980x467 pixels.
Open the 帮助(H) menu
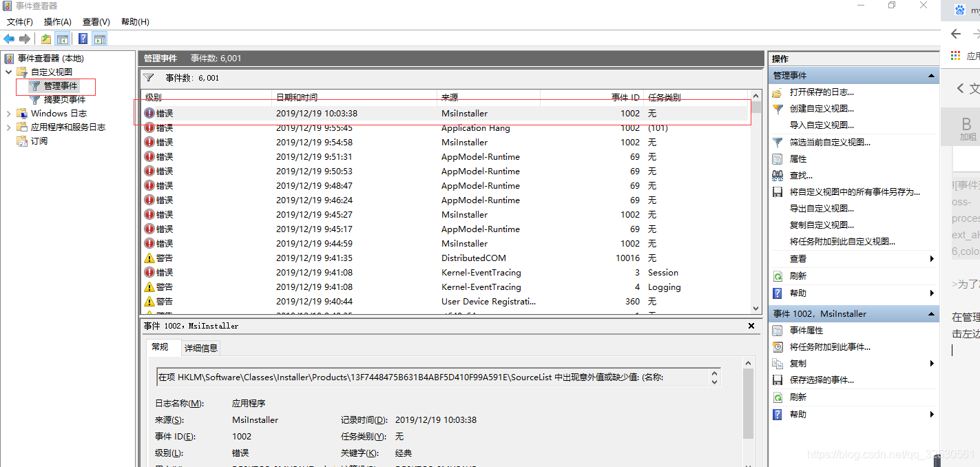tap(135, 22)
